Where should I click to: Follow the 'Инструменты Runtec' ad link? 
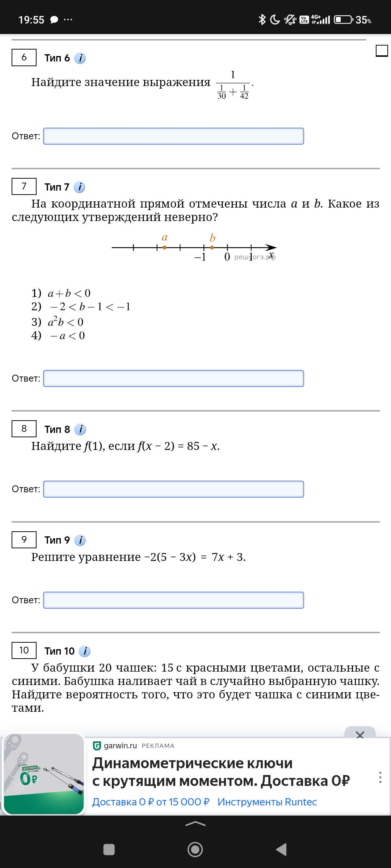(267, 802)
